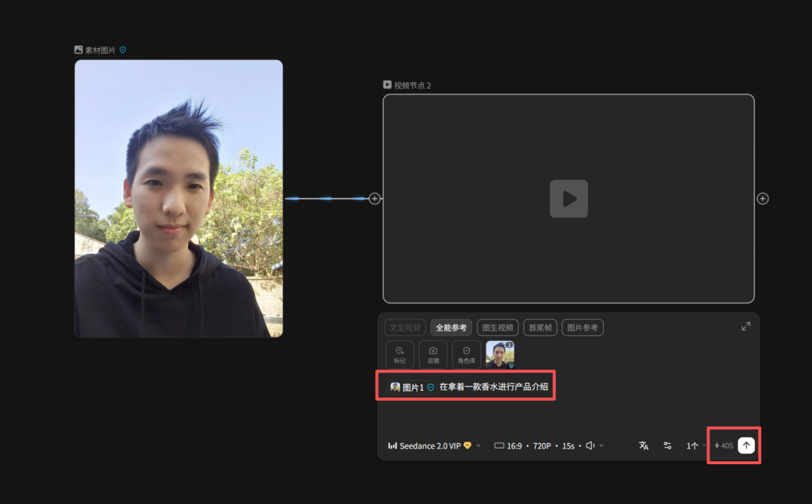The width and height of the screenshot is (812, 504).
Task: Select the 全能参考 mode
Action: coord(451,327)
